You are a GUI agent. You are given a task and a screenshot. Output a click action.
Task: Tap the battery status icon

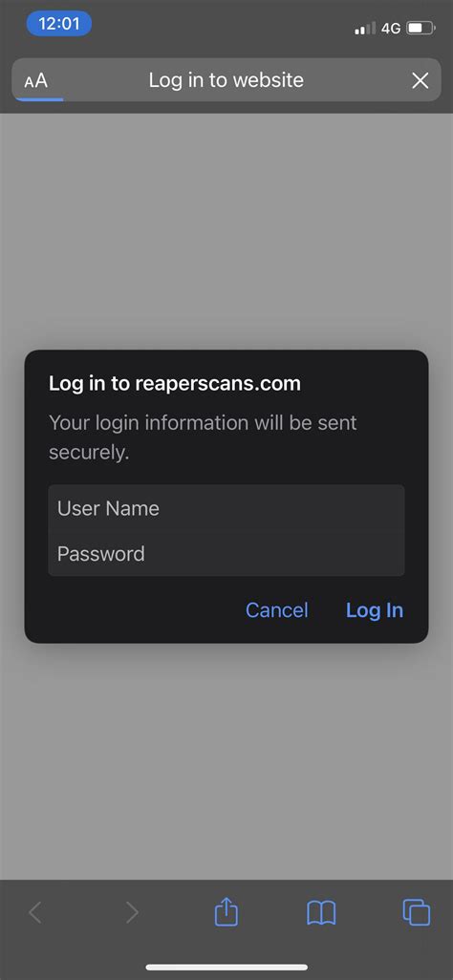pyautogui.click(x=421, y=28)
